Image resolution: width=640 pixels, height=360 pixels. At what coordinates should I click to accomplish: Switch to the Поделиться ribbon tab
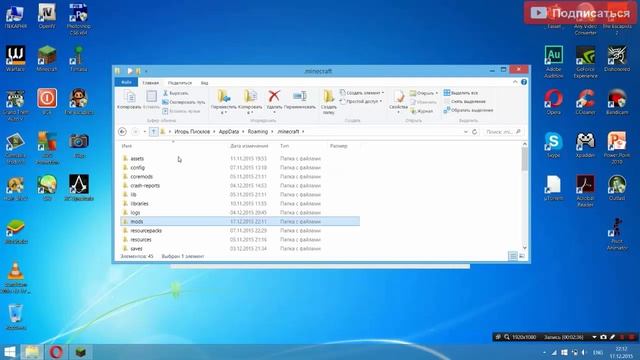(x=180, y=83)
